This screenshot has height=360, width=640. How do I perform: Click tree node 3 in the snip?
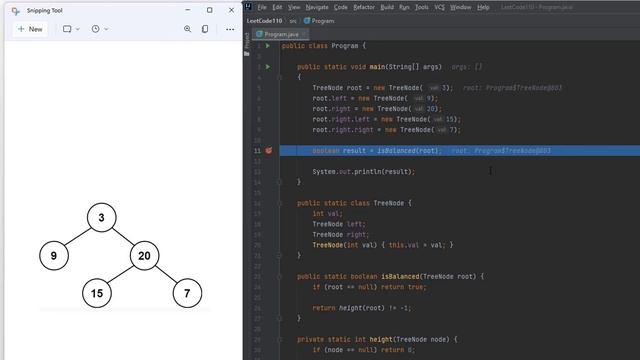click(102, 218)
